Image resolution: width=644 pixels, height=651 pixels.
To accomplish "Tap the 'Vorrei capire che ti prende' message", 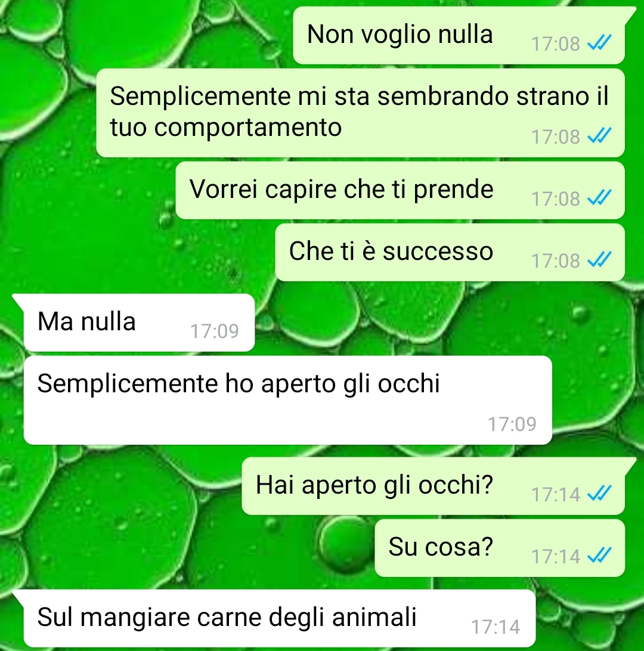I will point(400,191).
